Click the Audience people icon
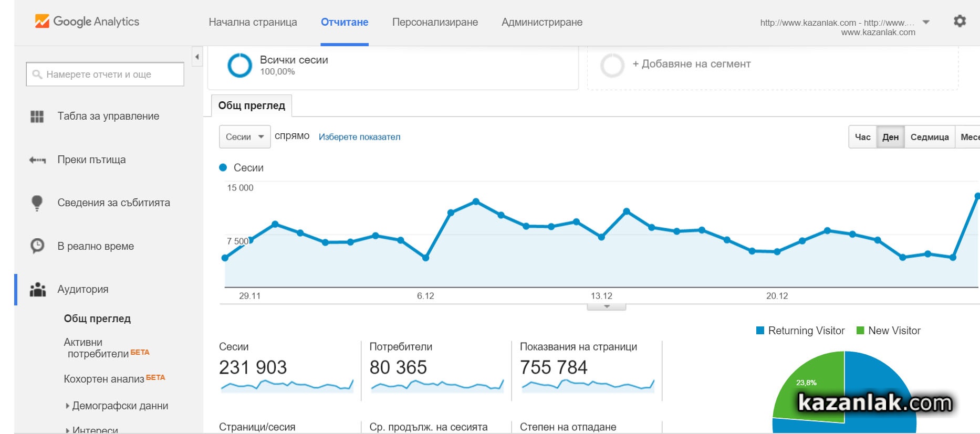Image resolution: width=980 pixels, height=434 pixels. pyautogui.click(x=37, y=289)
